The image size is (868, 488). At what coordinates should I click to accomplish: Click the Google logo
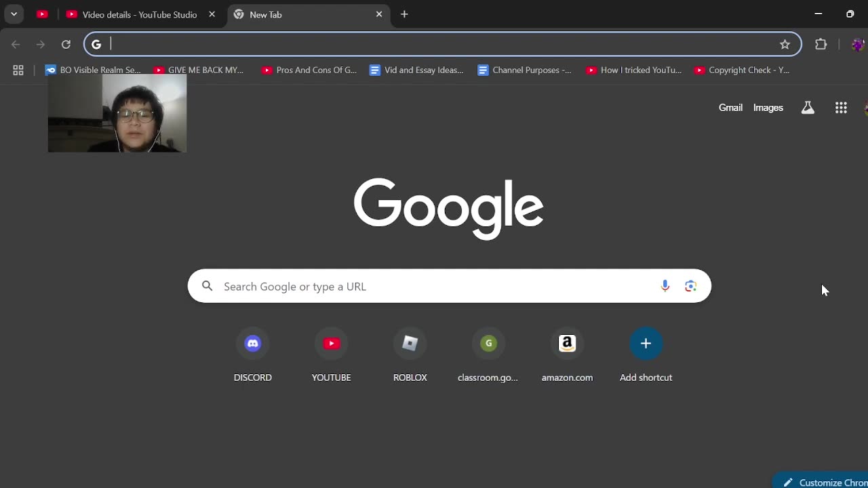tap(448, 208)
